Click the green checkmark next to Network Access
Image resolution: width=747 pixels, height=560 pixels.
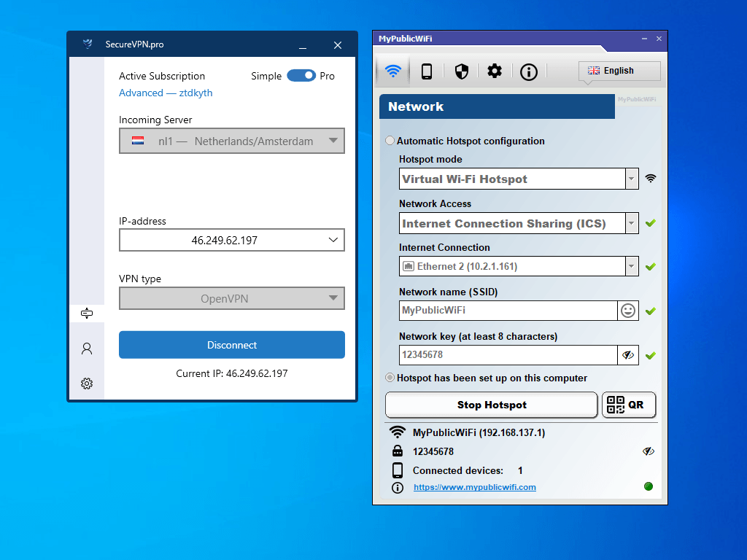[650, 222]
